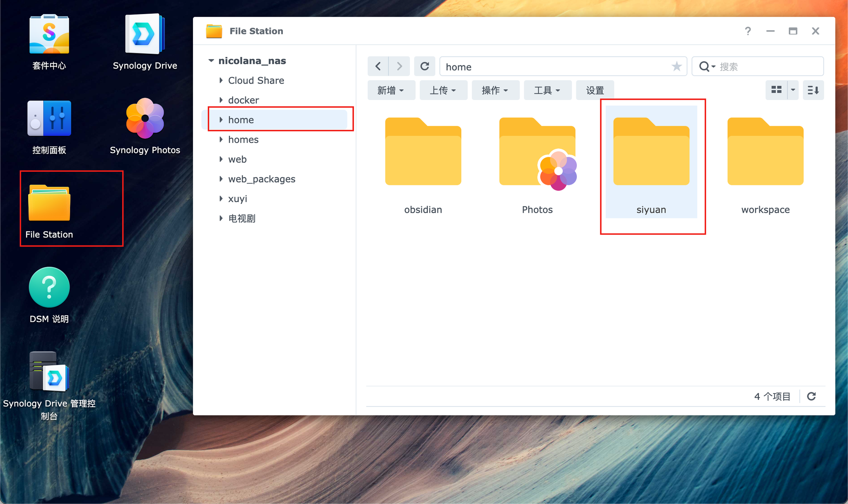Launch Synology Drive from desktop
This screenshot has height=504, width=848.
145,35
